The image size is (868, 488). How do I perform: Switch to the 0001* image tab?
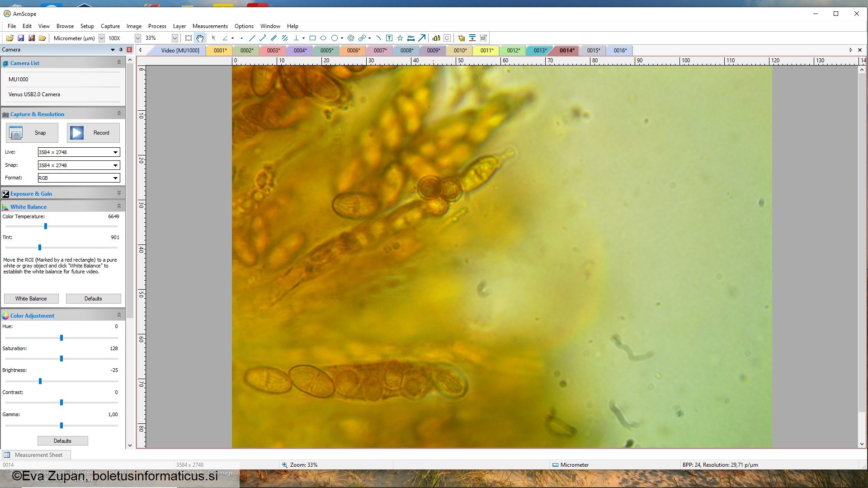220,51
